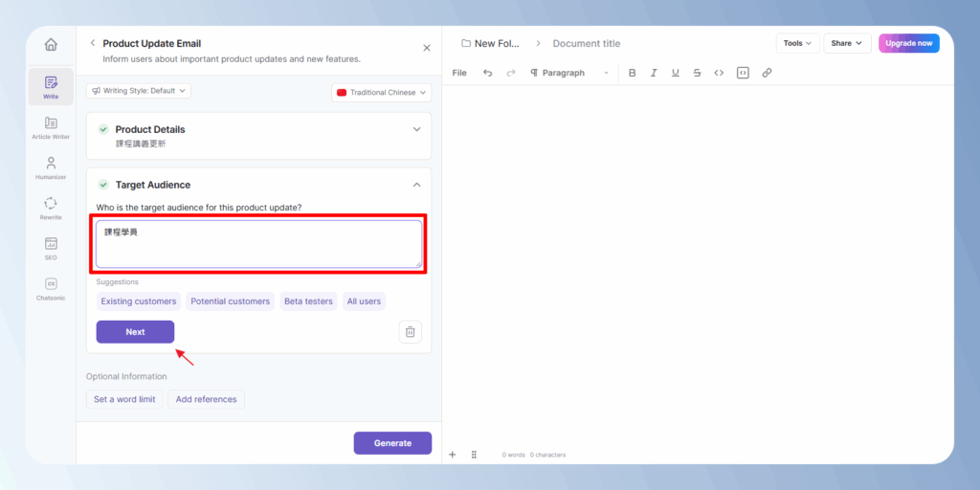Open the Tools dropdown
Viewport: 980px width, 490px height.
(797, 43)
